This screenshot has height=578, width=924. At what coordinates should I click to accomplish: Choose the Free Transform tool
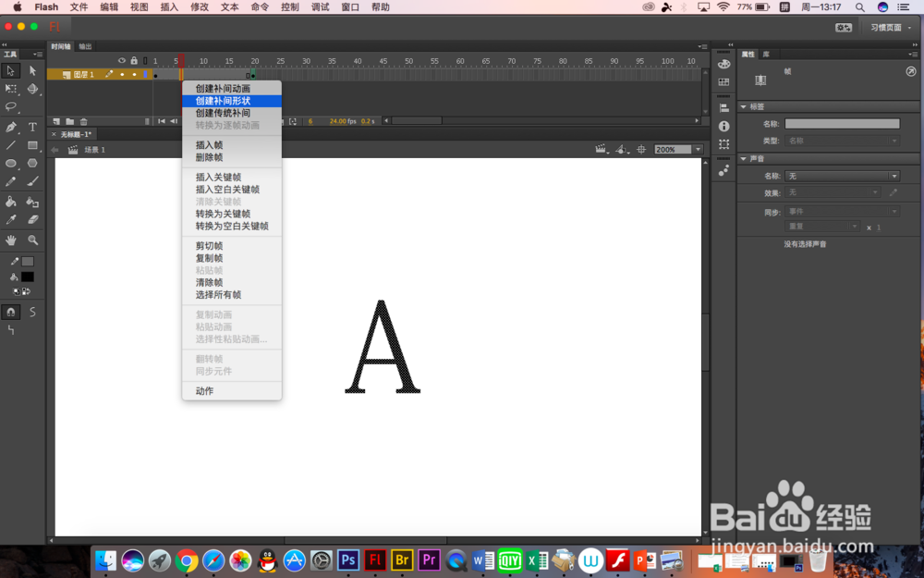tap(10, 89)
